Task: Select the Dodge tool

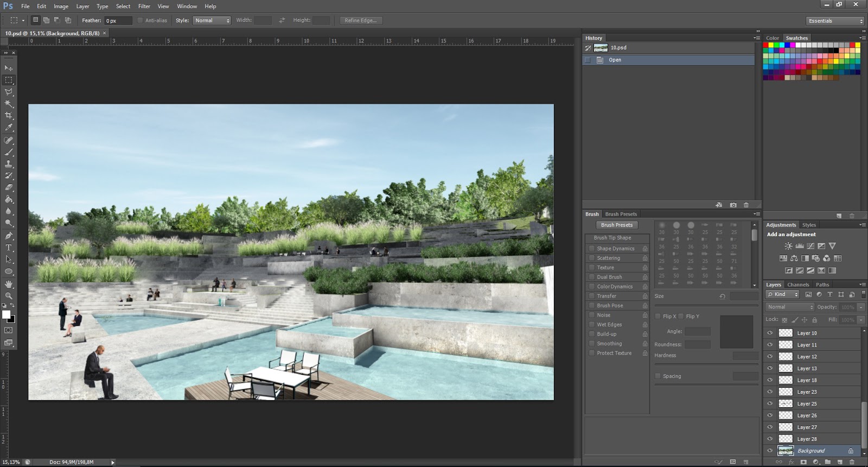Action: tap(9, 224)
